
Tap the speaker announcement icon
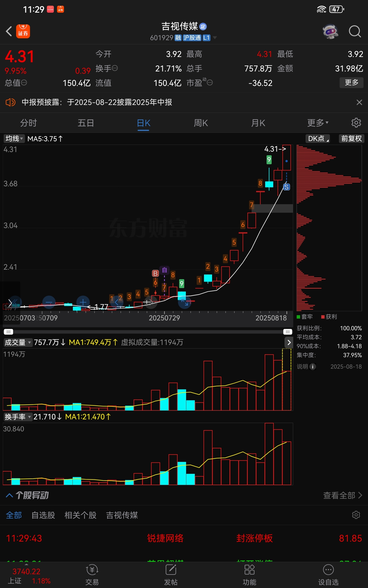pos(11,102)
